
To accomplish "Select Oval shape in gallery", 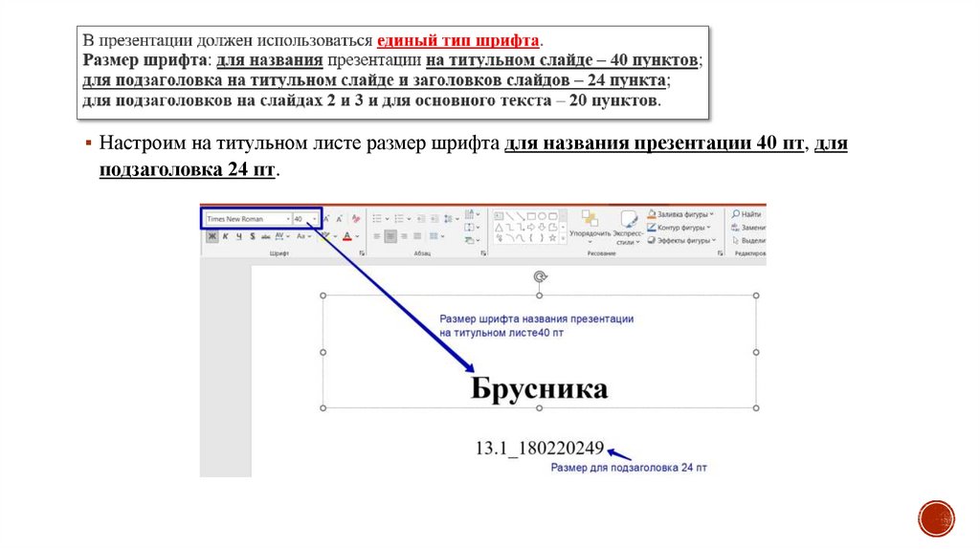I will (x=542, y=216).
